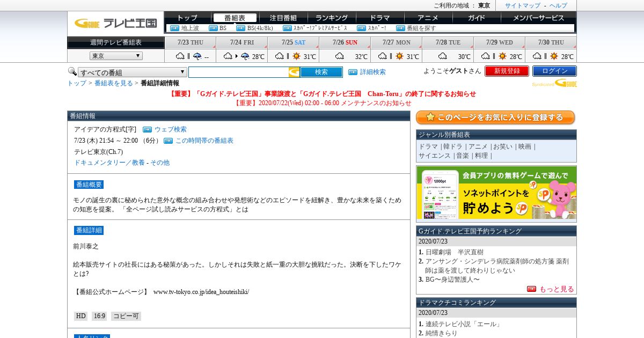Open the ヘルプ link
Image resolution: width=644 pixels, height=338 pixels.
coord(558,5)
